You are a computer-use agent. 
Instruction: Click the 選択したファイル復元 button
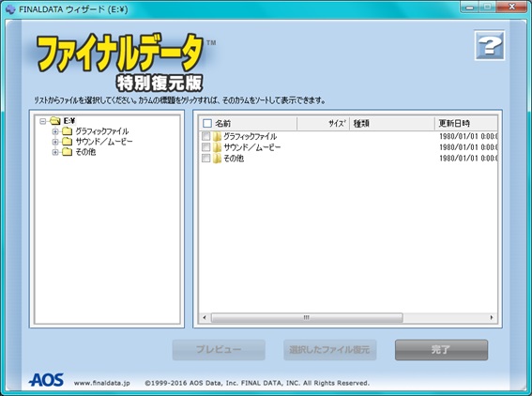coord(329,349)
